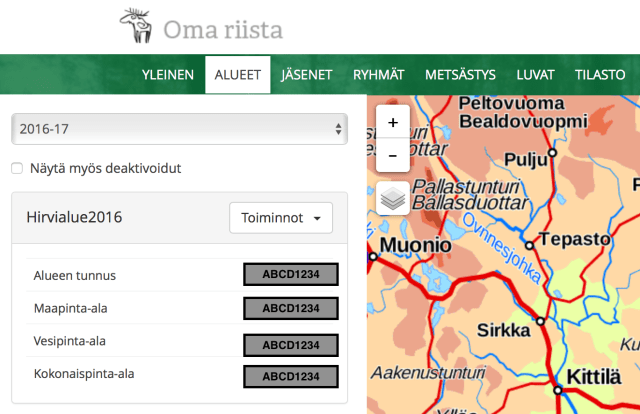
Task: Click the Oma riista title text
Action: tap(223, 30)
